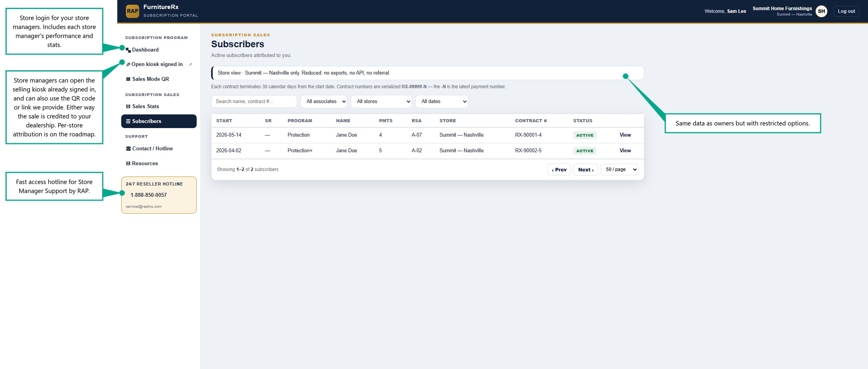Click PROGRAM column header
The width and height of the screenshot is (868, 369).
tap(300, 121)
